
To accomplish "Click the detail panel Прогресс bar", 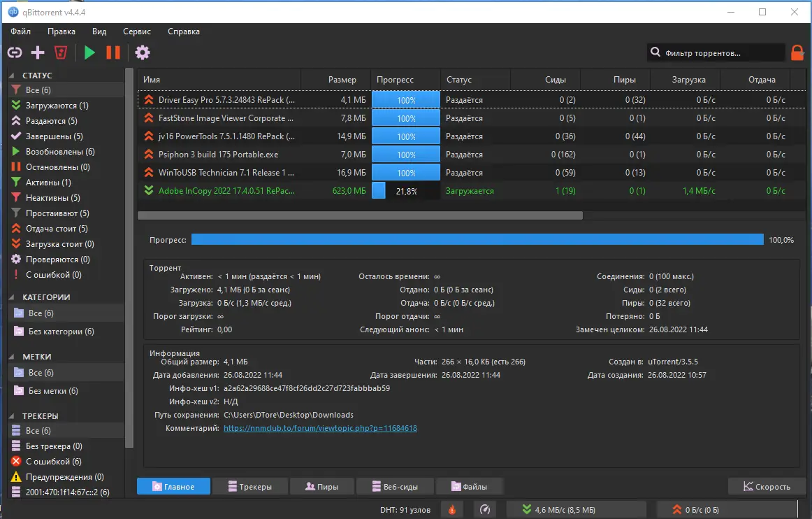I will 477,239.
